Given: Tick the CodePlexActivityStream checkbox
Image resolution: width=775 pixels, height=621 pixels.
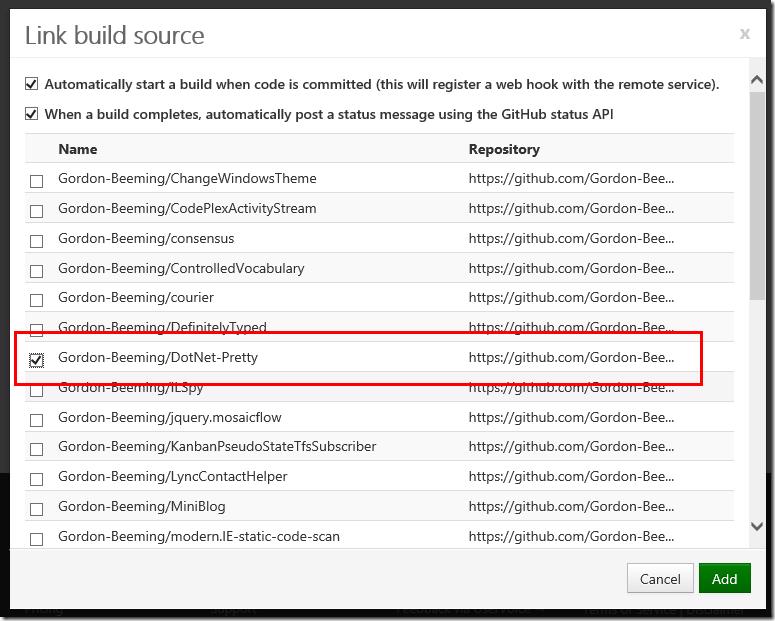Looking at the screenshot, I should click(x=36, y=211).
